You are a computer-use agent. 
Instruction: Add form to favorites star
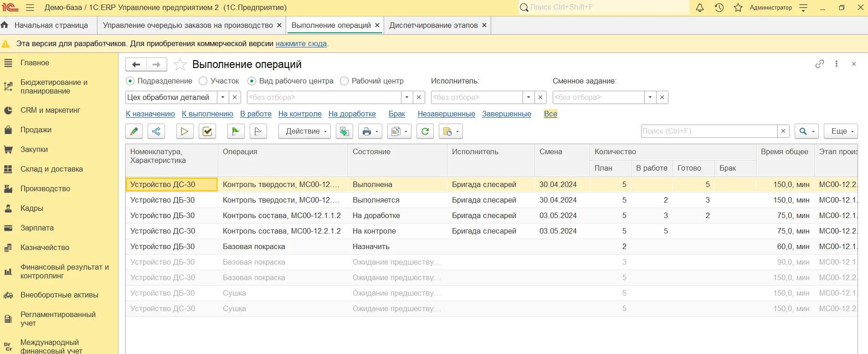180,64
